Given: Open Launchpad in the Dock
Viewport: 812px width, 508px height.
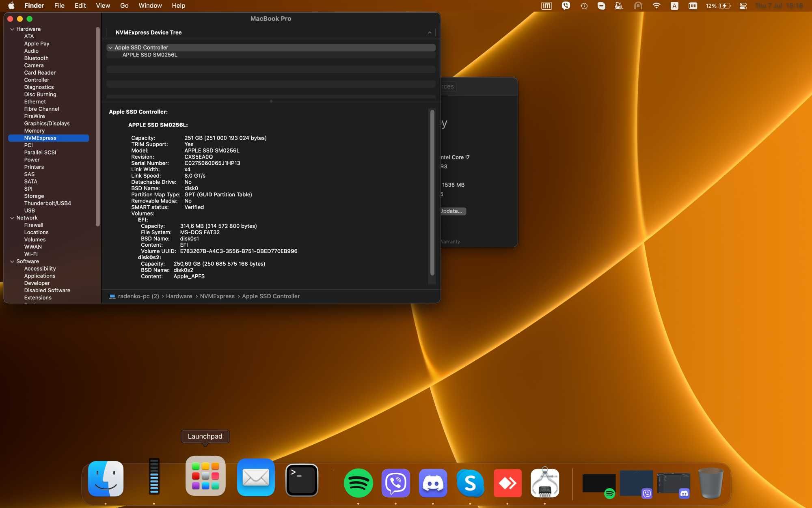Looking at the screenshot, I should [205, 476].
